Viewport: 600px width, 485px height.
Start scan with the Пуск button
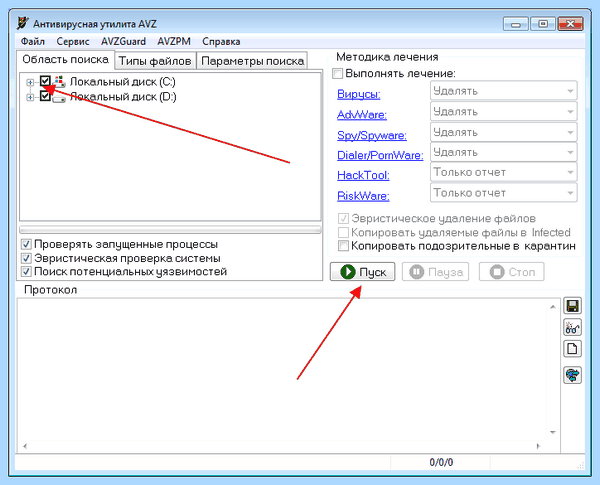click(362, 272)
